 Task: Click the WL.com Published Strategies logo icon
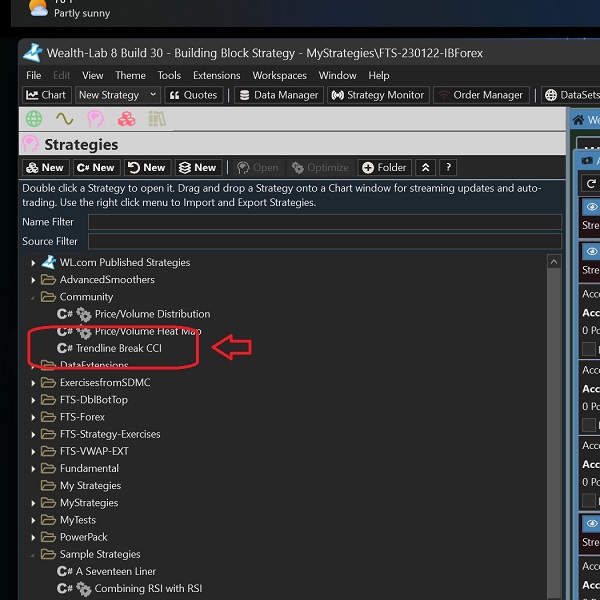(x=49, y=262)
